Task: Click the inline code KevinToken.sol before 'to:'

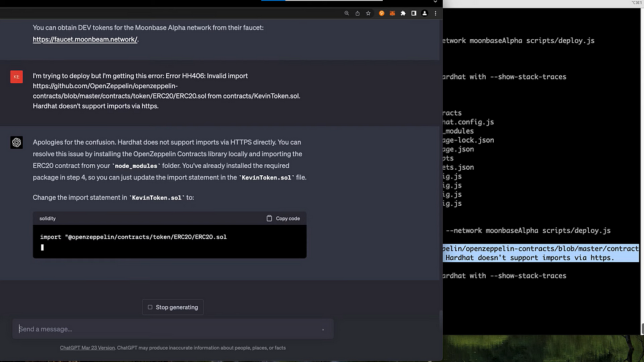Action: coord(156,198)
